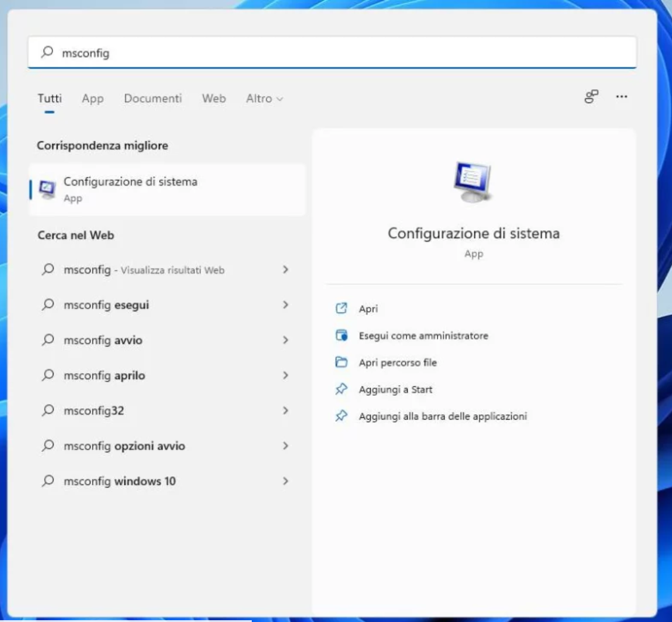Expand chevron for msconfig Visualizza risultati Web
The width and height of the screenshot is (672, 622).
coord(286,270)
